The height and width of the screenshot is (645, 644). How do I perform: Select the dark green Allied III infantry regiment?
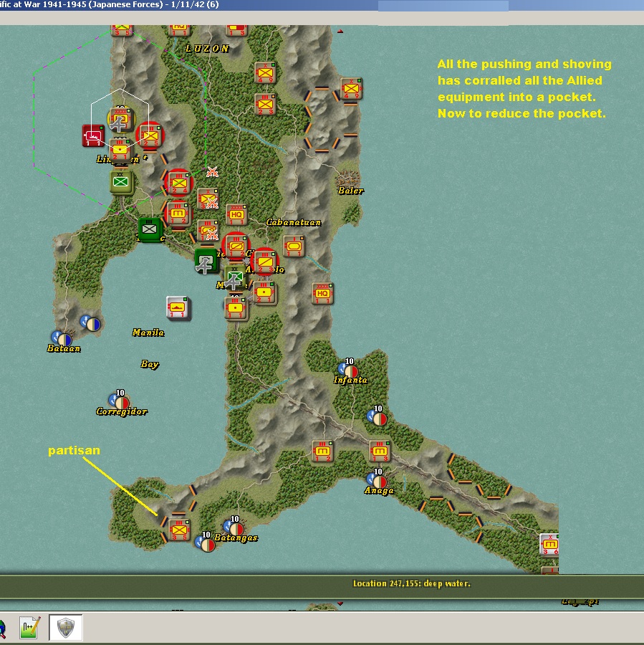(x=149, y=229)
